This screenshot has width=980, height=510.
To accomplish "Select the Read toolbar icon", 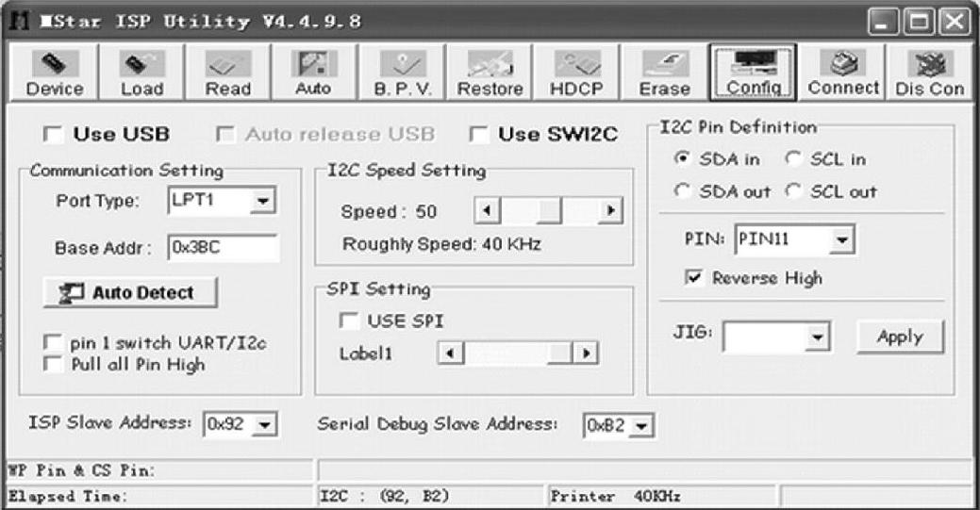I will pyautogui.click(x=228, y=73).
